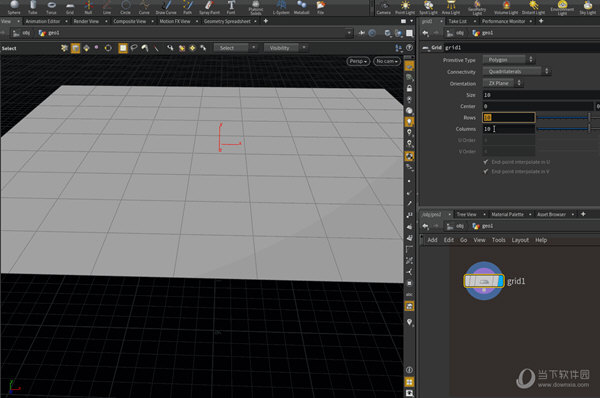This screenshot has width=600, height=398.
Task: Click the Size input field
Action: [541, 95]
